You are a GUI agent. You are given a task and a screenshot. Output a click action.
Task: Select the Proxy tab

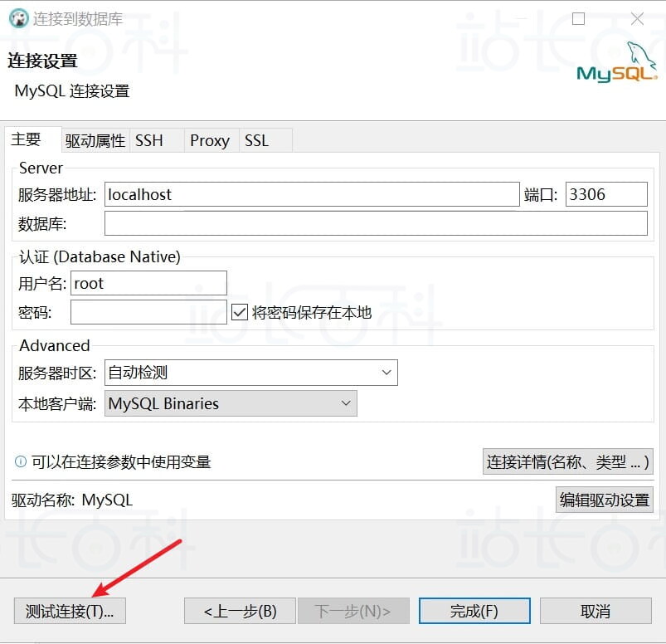click(209, 141)
